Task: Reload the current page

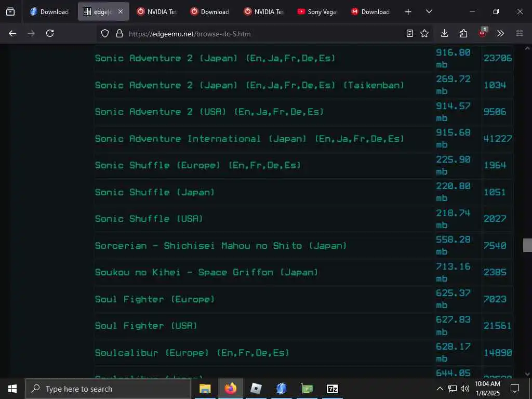Action: pyautogui.click(x=50, y=33)
